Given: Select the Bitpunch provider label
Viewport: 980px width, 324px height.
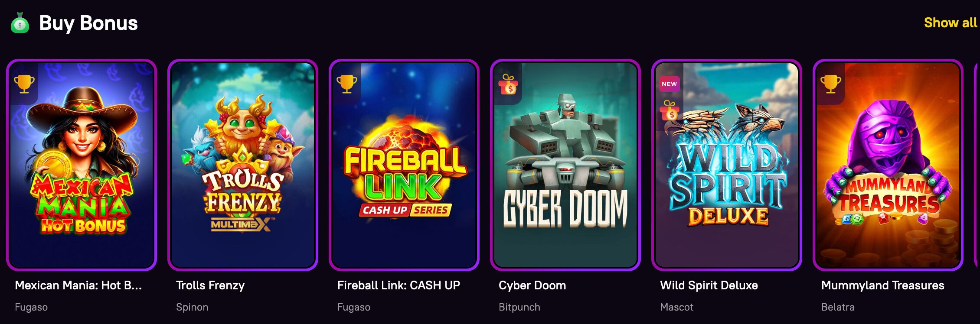Looking at the screenshot, I should pos(519,307).
